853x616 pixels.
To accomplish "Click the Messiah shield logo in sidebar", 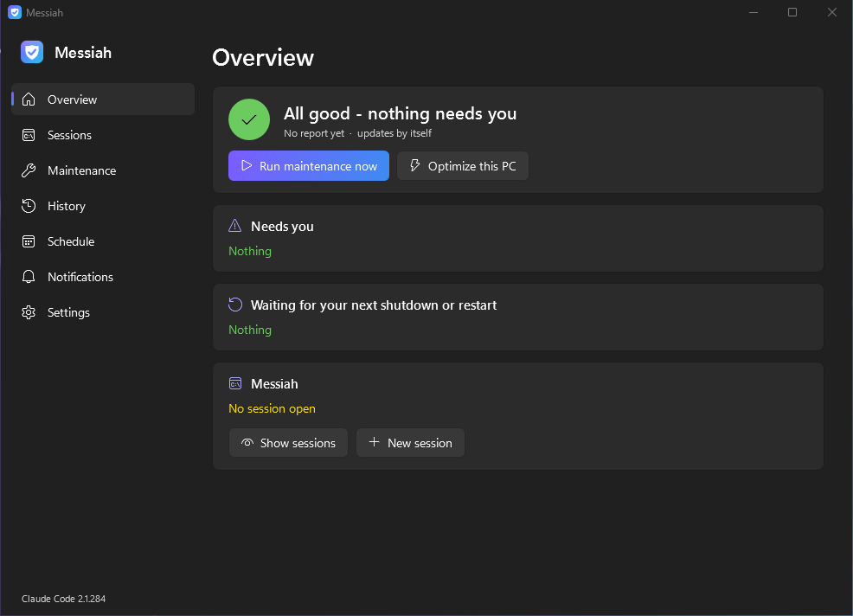I will pyautogui.click(x=32, y=52).
